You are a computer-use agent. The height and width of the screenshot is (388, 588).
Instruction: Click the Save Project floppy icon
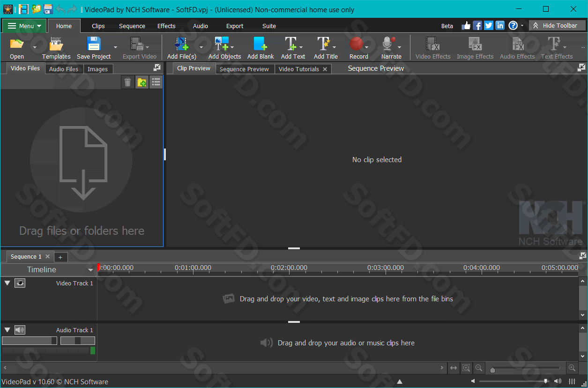tap(94, 44)
